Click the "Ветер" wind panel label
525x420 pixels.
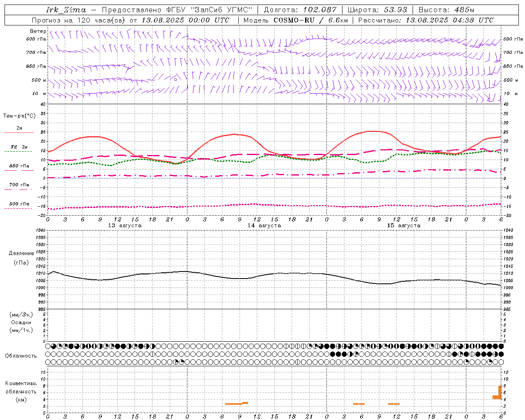pyautogui.click(x=38, y=31)
